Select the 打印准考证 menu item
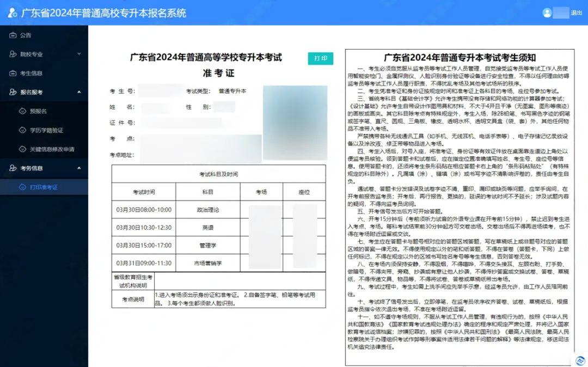 44,187
